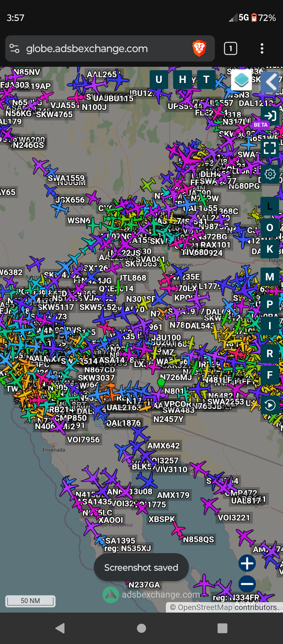Select aircraft label reg: N535XJ
The image size is (283, 644).
tap(128, 548)
